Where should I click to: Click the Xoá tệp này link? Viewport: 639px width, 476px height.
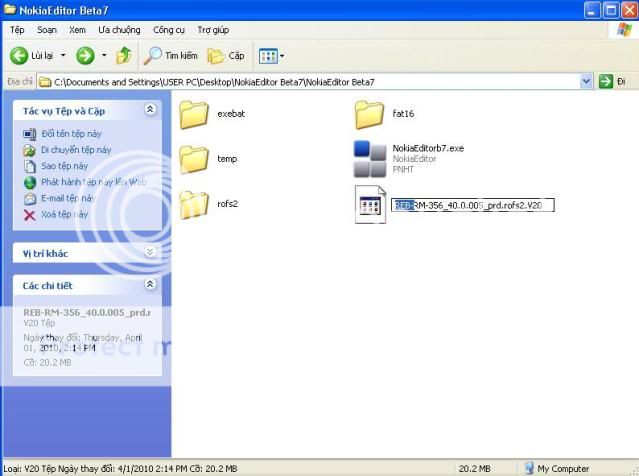pos(63,214)
